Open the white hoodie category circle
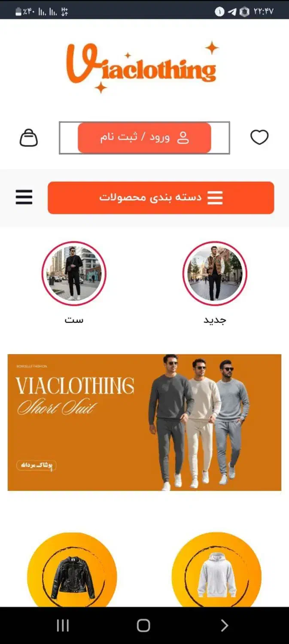The image size is (289, 644). coord(216,570)
